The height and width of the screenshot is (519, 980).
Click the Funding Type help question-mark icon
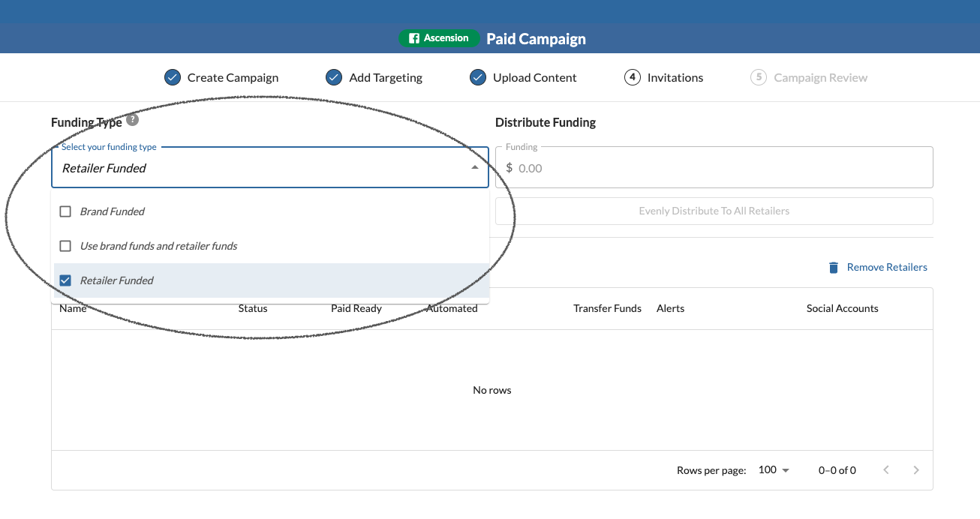[132, 120]
